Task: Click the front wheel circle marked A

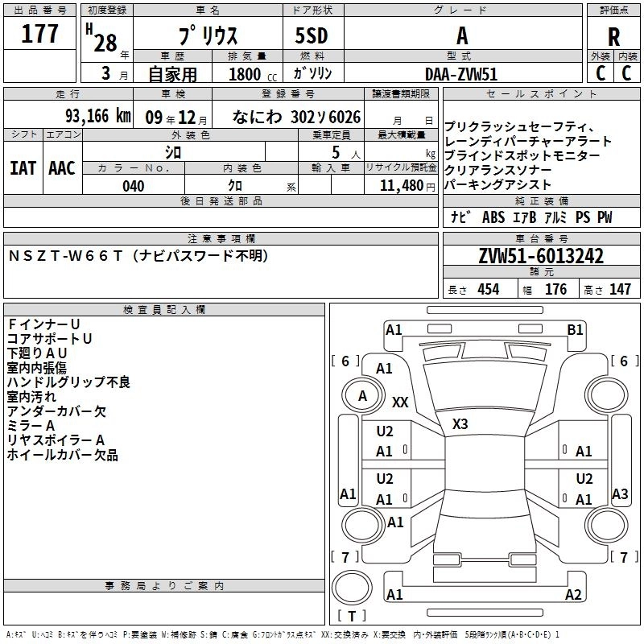Action: click(362, 395)
